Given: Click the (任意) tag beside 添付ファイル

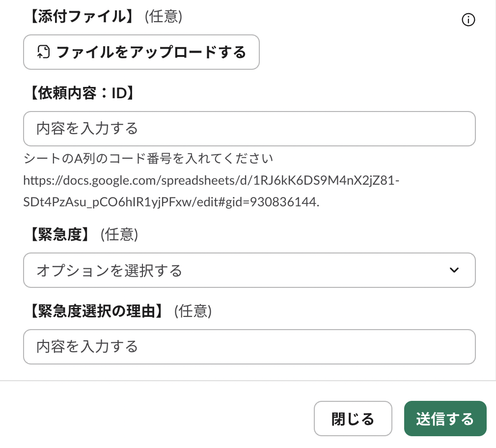Looking at the screenshot, I should click(164, 17).
